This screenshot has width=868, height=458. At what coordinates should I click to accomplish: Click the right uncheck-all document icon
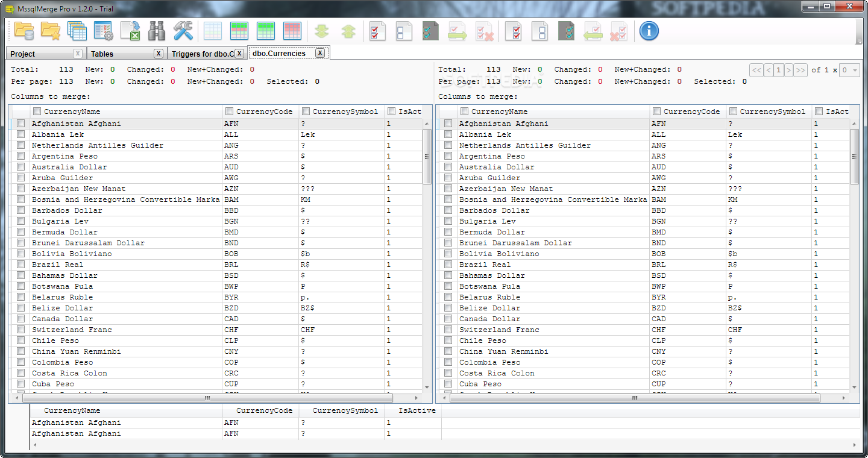click(540, 31)
